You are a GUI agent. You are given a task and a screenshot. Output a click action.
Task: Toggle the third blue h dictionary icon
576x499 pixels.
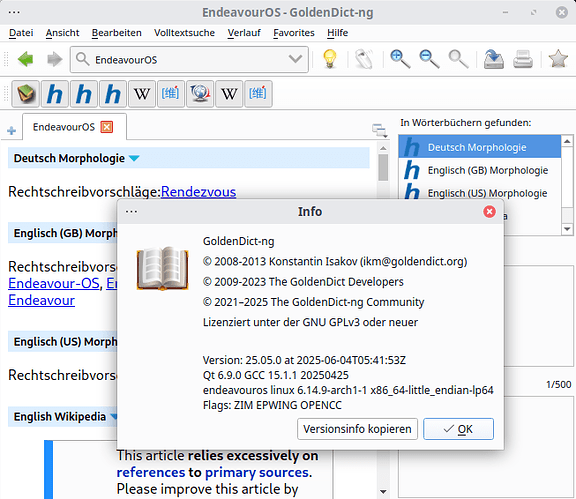tap(113, 94)
